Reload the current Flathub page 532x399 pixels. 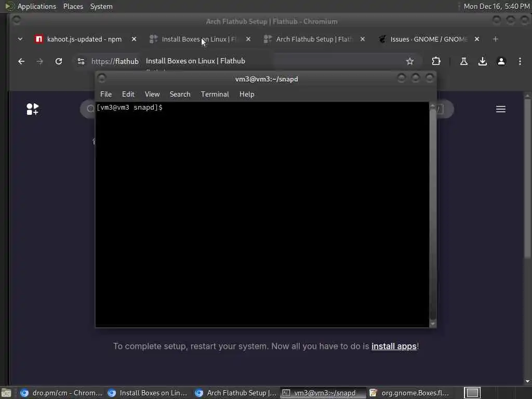[59, 61]
